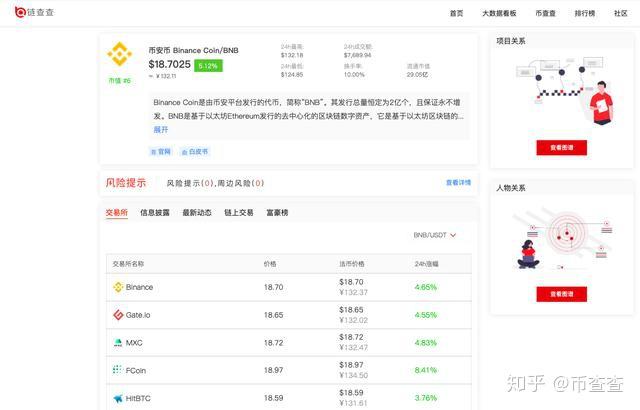Screen dimensions: 640x410
Task: Click the MXC exchange icon
Action: (118, 343)
